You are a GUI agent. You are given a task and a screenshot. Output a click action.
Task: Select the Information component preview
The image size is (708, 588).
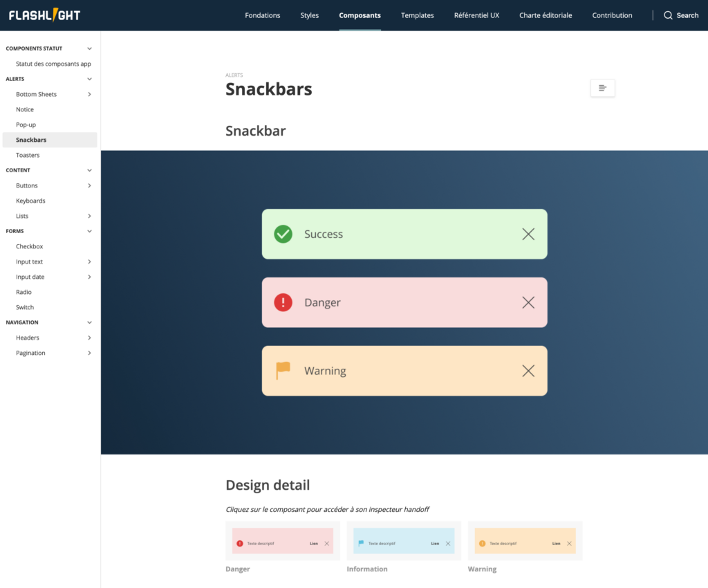(404, 542)
